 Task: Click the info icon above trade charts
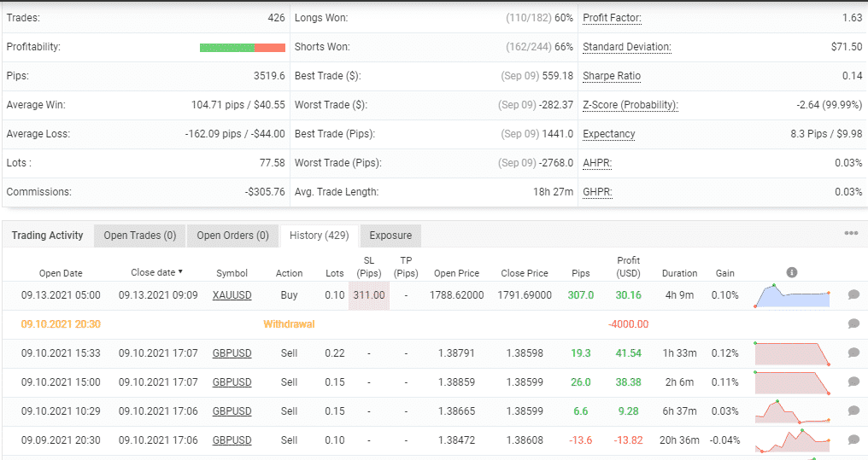point(792,272)
